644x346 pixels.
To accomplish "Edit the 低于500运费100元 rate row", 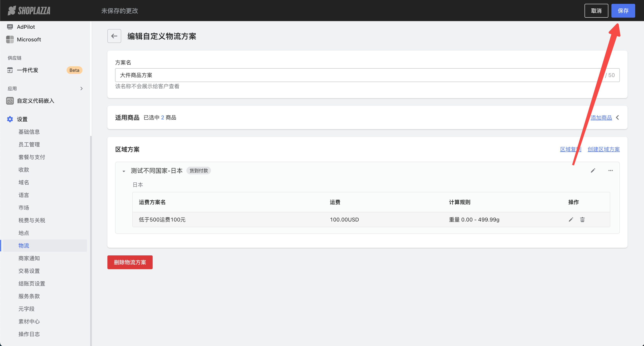I will [571, 220].
